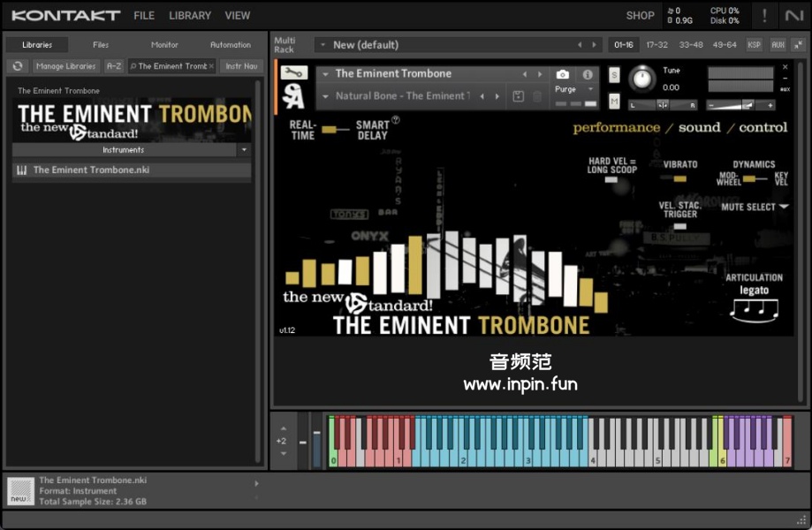Toggle Hard Vel = Long Scoop switch
The width and height of the screenshot is (812, 530).
611,180
